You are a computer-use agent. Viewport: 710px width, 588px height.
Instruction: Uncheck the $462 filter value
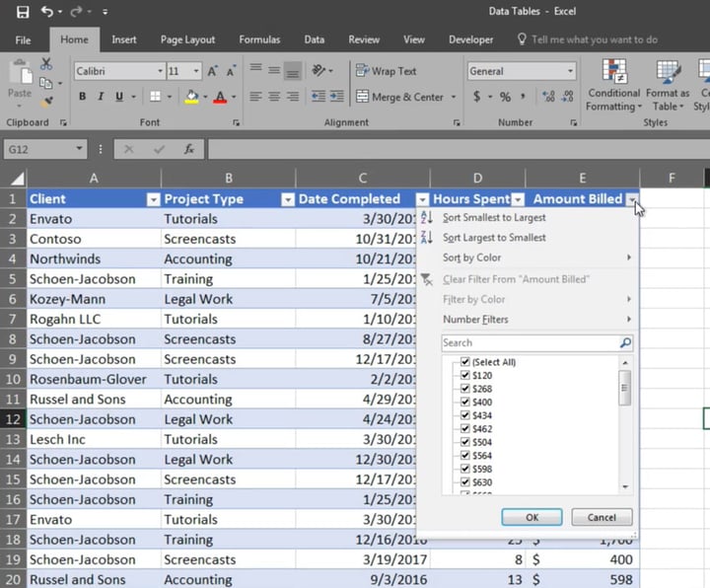coord(465,428)
